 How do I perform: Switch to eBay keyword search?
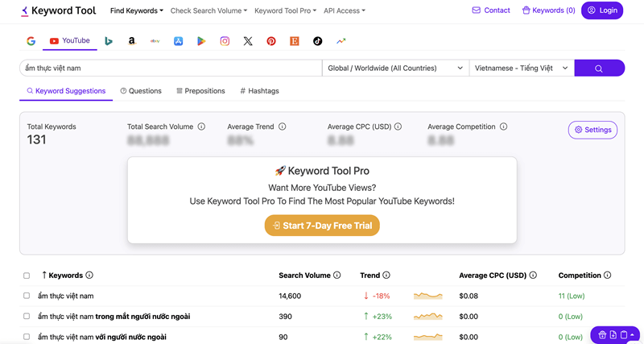click(x=155, y=41)
